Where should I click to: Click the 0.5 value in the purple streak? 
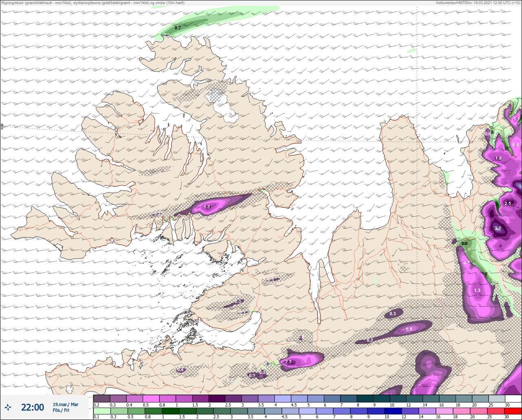click(409, 329)
